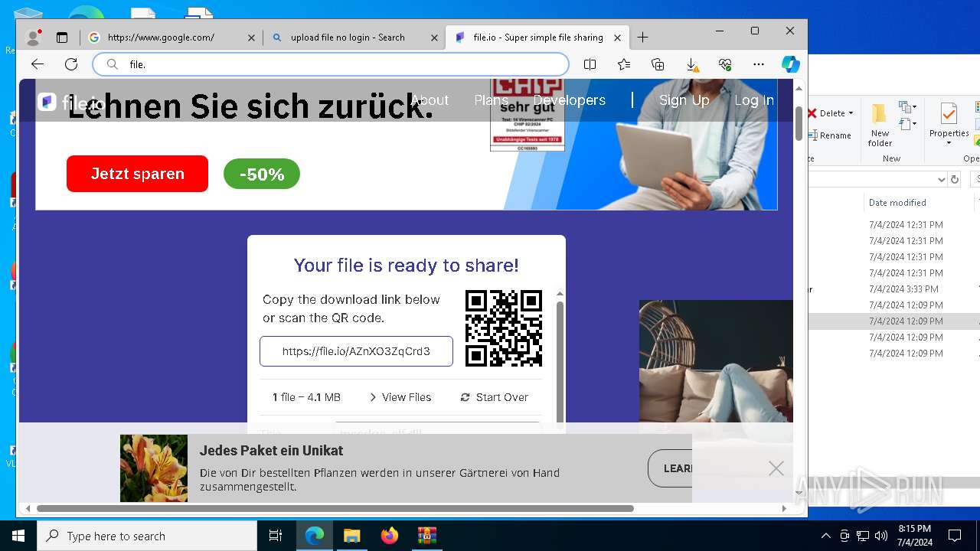Click the Edge taskbar icon
The image size is (980, 551).
(x=315, y=536)
